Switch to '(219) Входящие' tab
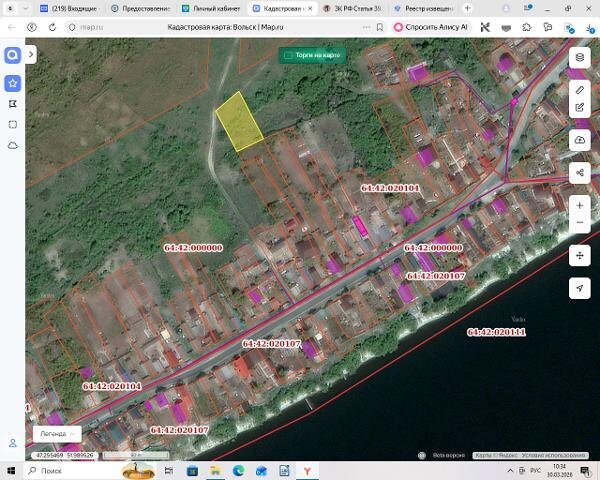 pos(70,8)
